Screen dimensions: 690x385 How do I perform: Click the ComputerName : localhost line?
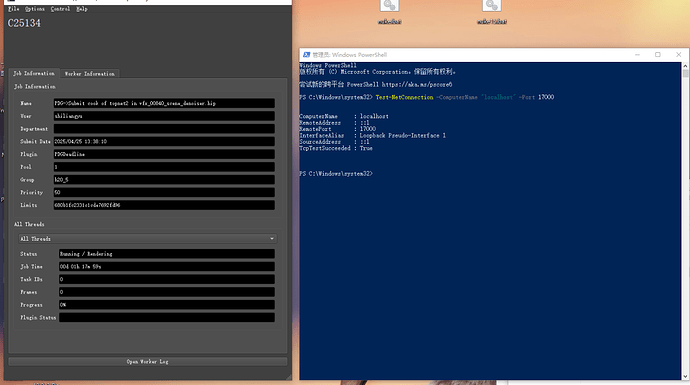344,117
